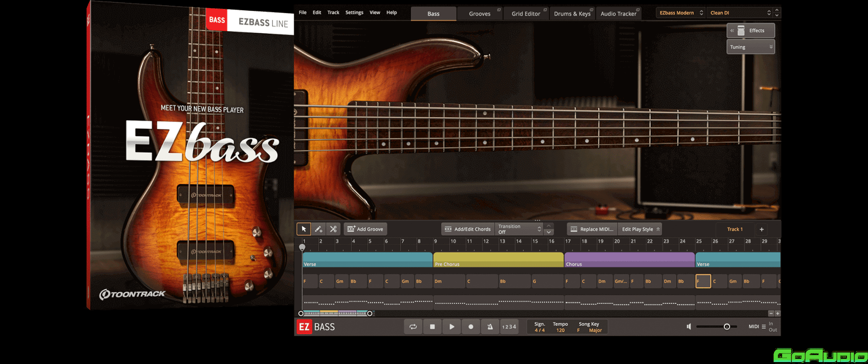Switch to the Drums & Keys tab
The height and width of the screenshot is (364, 868).
click(x=572, y=13)
